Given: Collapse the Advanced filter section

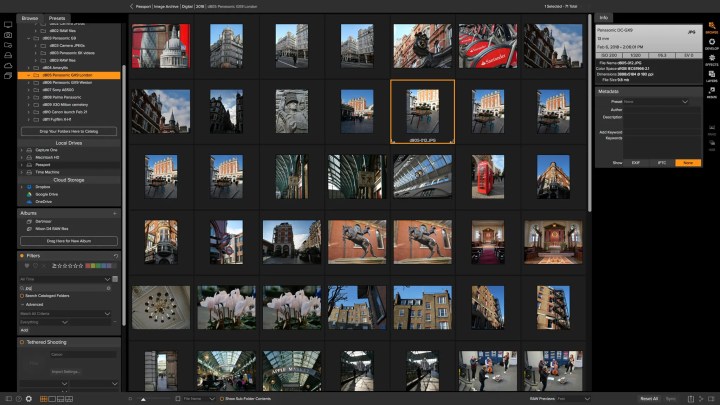Looking at the screenshot, I should coord(22,304).
